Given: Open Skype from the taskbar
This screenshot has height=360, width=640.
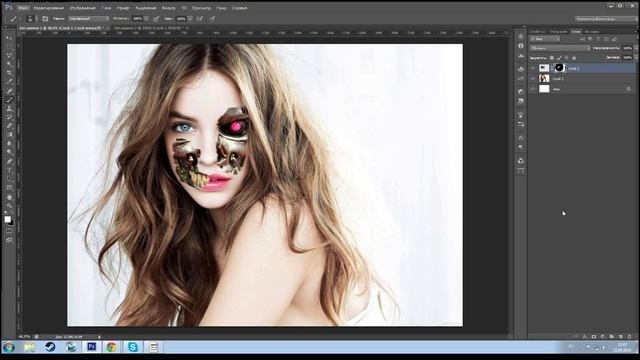Looking at the screenshot, I should click(133, 347).
